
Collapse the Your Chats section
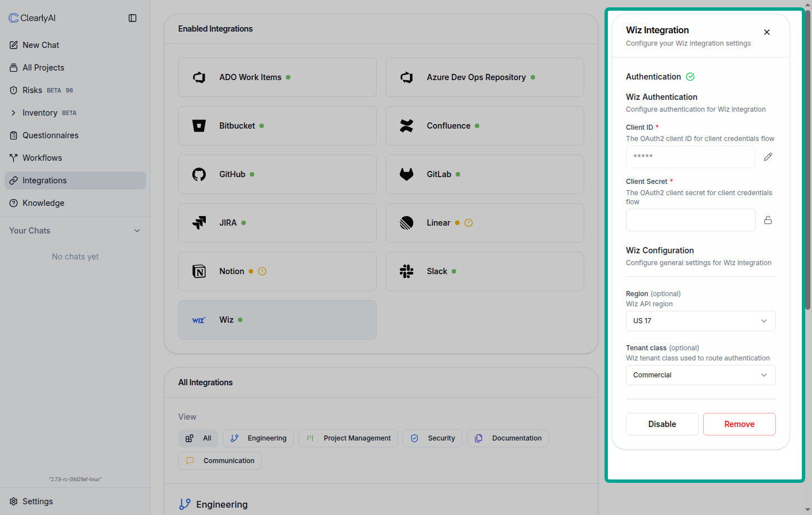coord(137,231)
